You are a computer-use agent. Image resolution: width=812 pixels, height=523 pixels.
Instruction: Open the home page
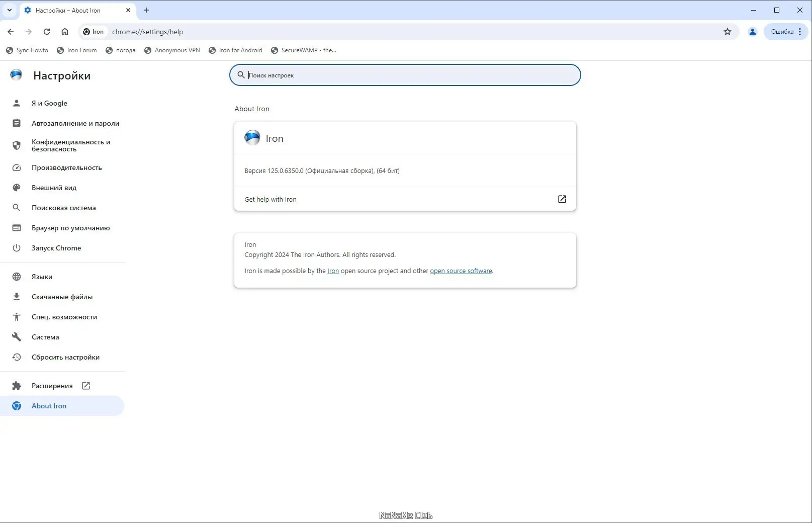(65, 32)
